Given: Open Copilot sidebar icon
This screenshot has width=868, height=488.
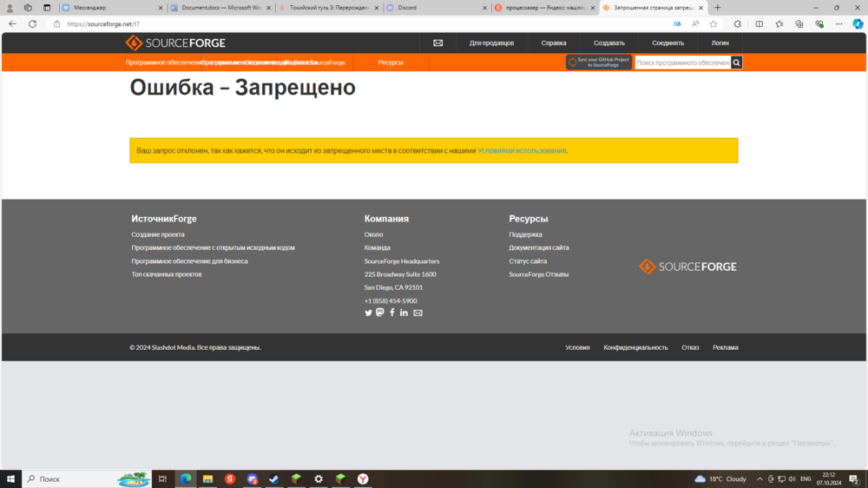Looking at the screenshot, I should (858, 23).
